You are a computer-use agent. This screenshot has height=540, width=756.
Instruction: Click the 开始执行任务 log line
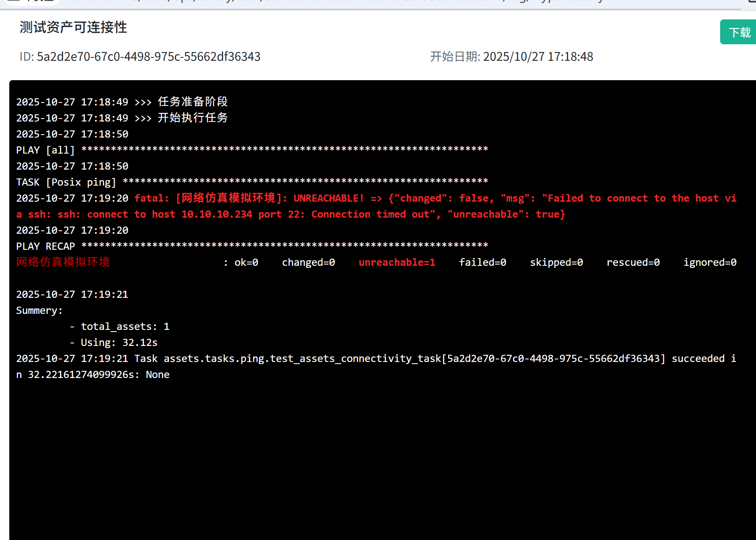[192, 118]
